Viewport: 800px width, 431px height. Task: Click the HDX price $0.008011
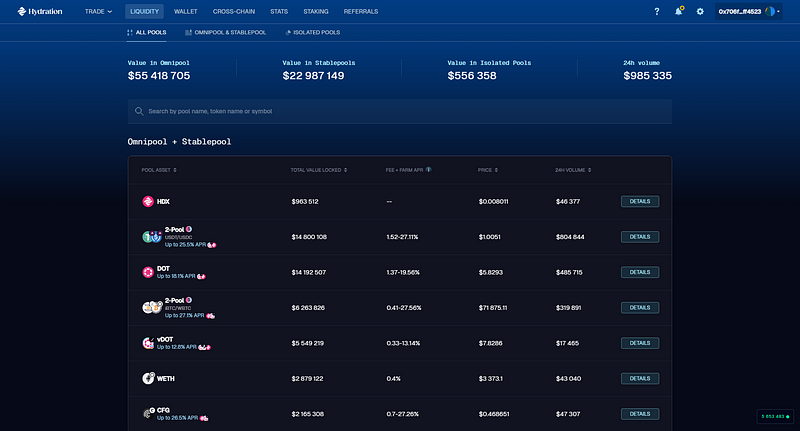point(493,201)
